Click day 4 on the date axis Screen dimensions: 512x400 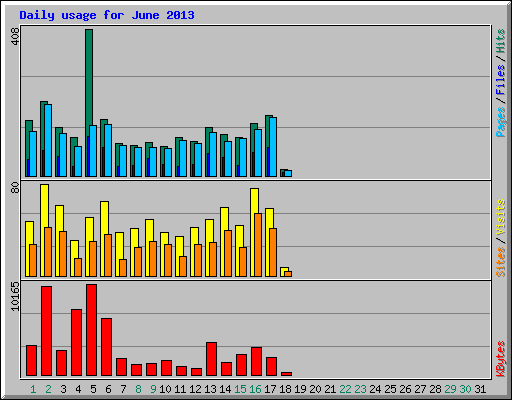[78, 389]
